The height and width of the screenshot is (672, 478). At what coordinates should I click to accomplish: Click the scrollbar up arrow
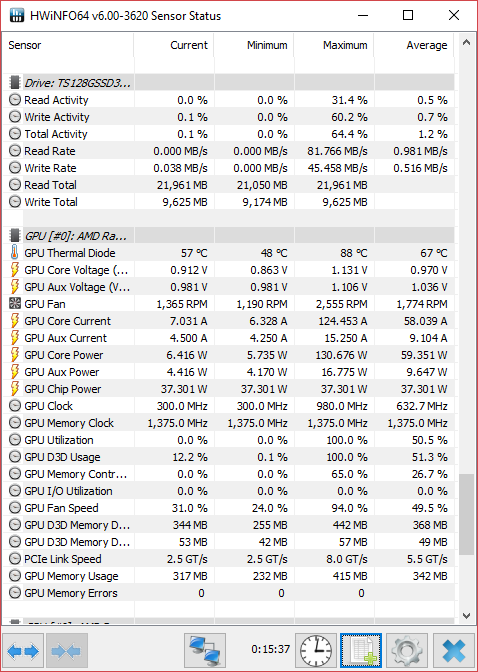click(466, 43)
